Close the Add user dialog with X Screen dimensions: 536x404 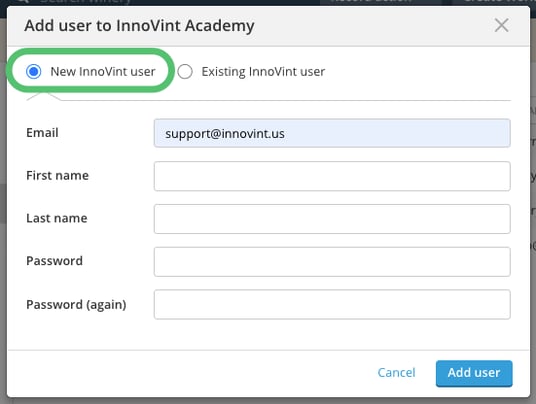[x=501, y=25]
